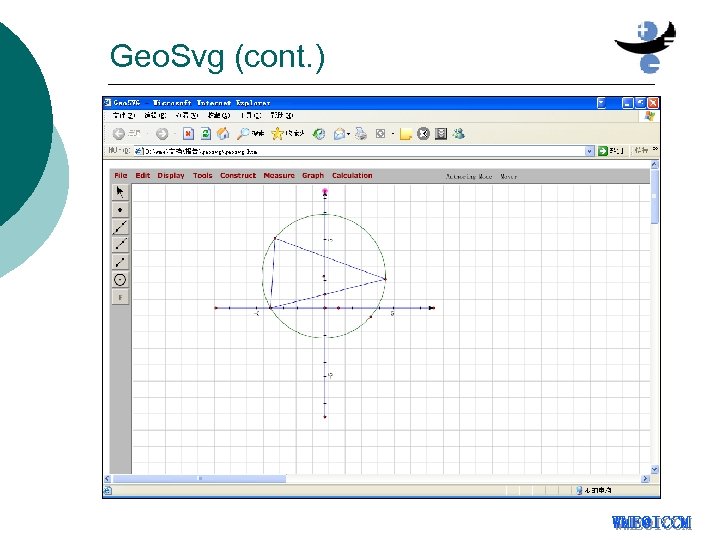720x540 pixels.
Task: Select the Circle tool
Action: (x=120, y=280)
